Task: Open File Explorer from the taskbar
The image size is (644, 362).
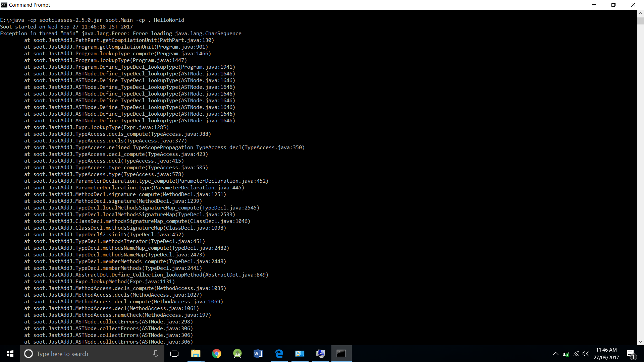Action: click(x=196, y=354)
